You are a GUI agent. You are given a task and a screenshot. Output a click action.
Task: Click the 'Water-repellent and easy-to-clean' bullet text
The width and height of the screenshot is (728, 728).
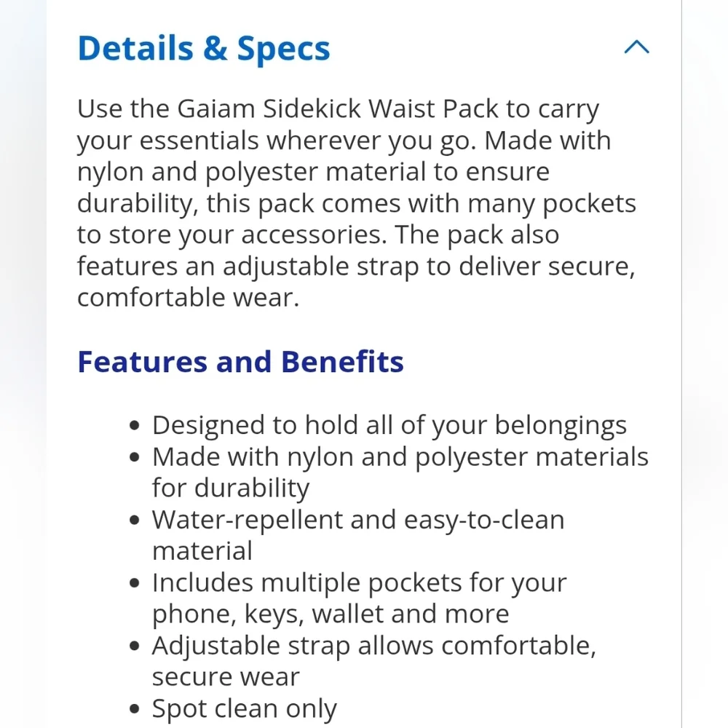pyautogui.click(x=358, y=520)
